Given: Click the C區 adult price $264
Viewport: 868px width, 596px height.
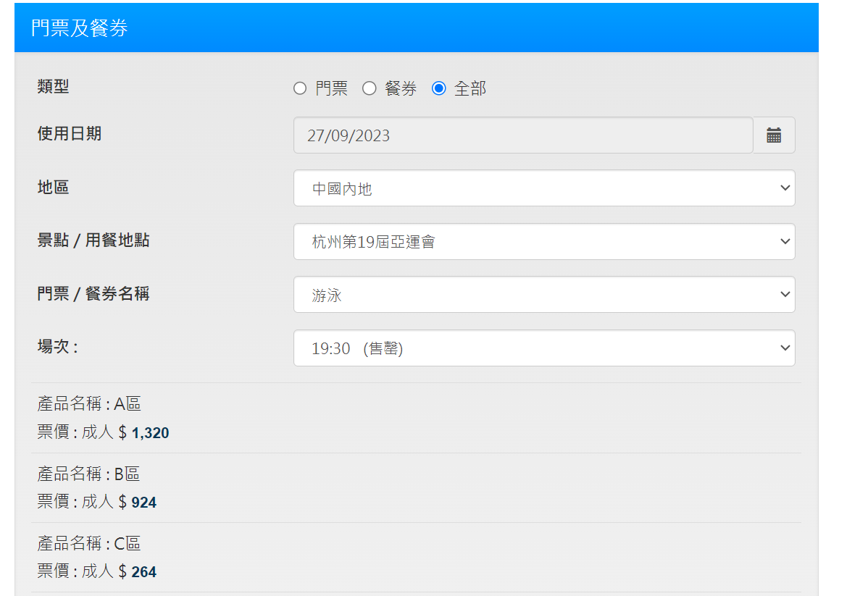Looking at the screenshot, I should click(143, 572).
